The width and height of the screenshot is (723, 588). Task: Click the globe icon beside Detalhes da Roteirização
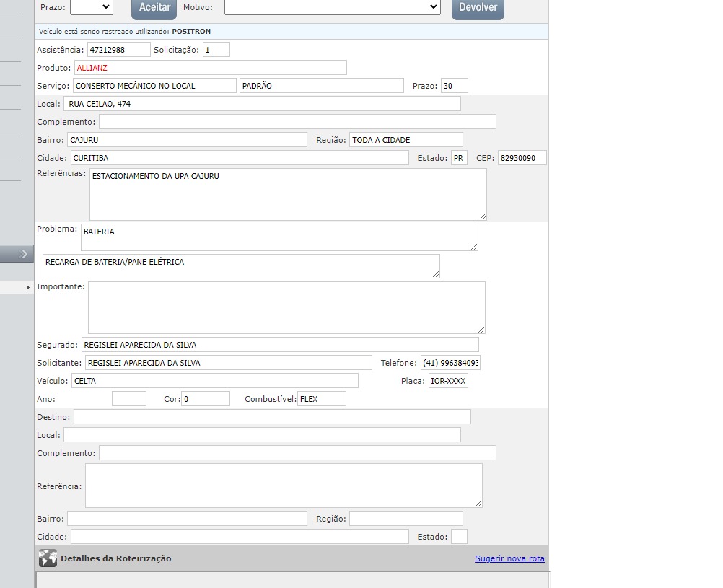pyautogui.click(x=48, y=558)
